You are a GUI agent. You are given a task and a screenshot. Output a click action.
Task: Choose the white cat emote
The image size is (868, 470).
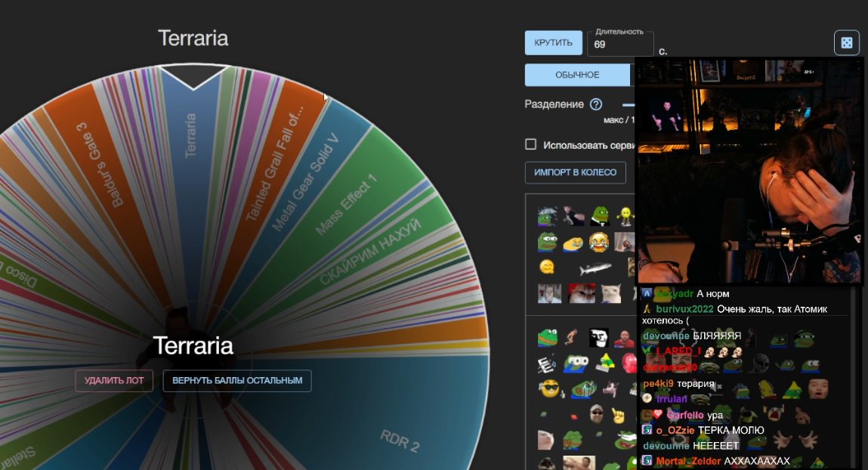click(611, 293)
